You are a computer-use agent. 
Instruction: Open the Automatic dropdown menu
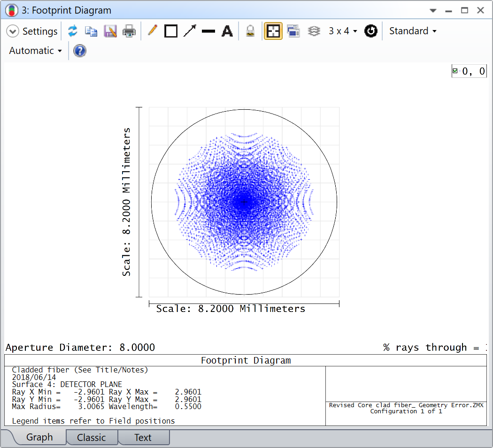coord(36,51)
